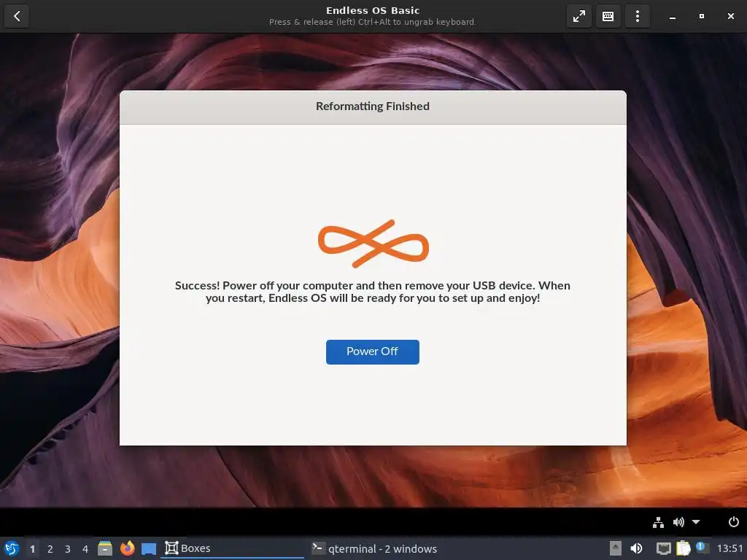
Task: Switch to workspace 3
Action: pyautogui.click(x=68, y=549)
